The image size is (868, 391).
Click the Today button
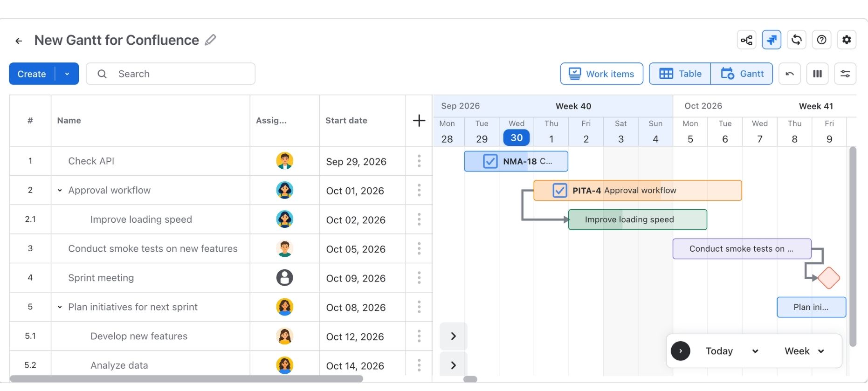[719, 351]
